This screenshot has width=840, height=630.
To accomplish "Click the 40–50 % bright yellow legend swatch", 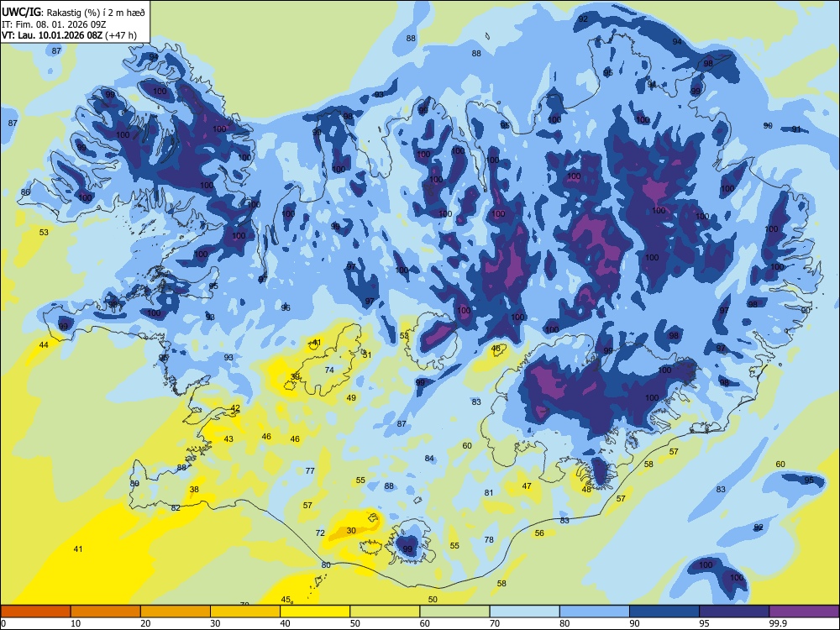I will point(315,612).
